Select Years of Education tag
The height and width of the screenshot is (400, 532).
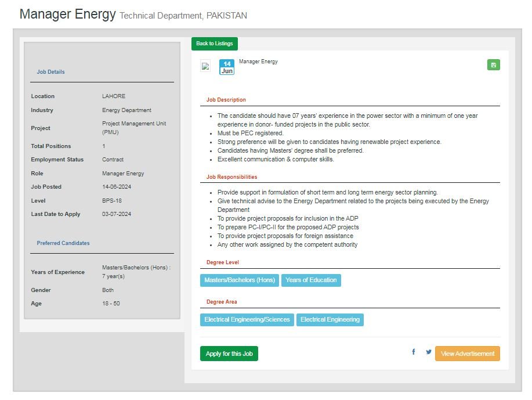pyautogui.click(x=311, y=280)
